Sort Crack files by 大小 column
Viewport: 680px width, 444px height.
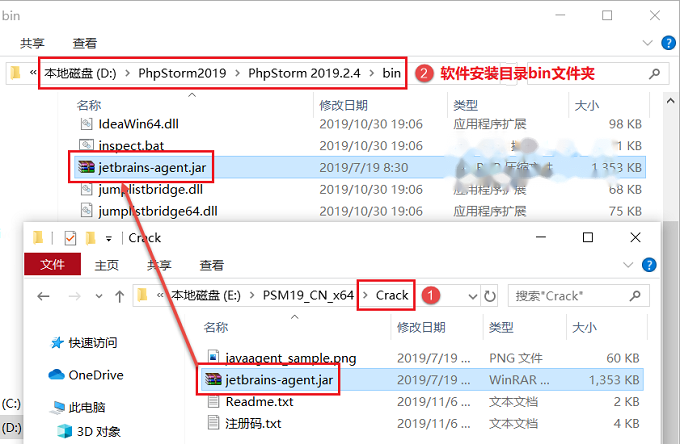[585, 327]
